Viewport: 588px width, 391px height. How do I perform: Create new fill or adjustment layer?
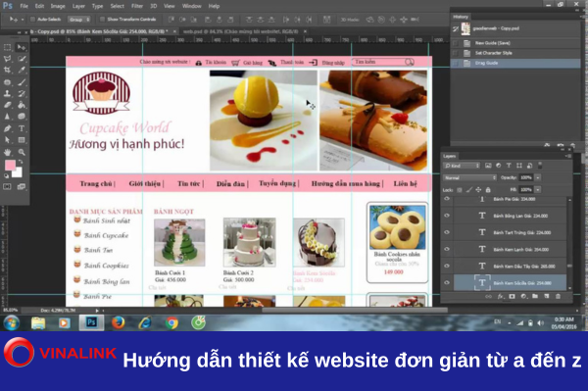[x=523, y=296]
